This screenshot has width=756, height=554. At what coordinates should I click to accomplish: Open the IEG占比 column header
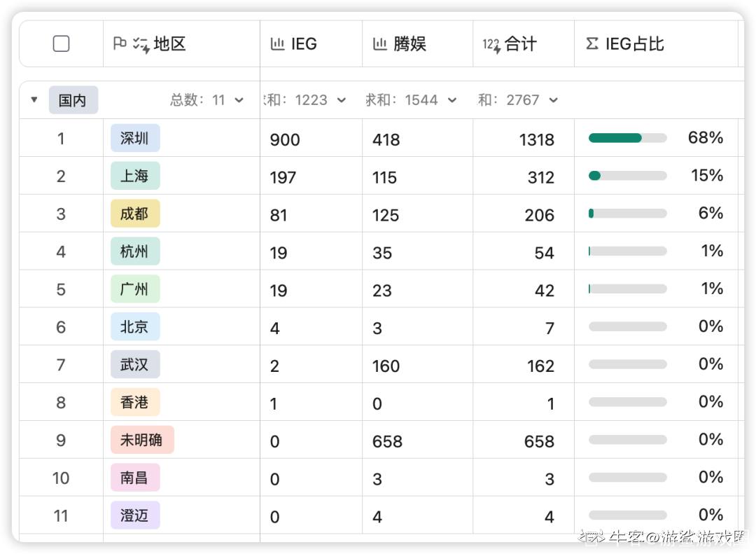click(x=656, y=44)
